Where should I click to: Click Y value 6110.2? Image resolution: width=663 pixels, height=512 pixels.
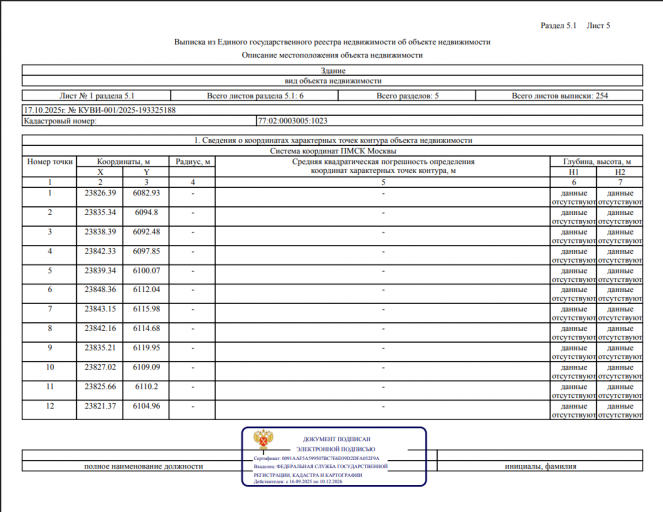[x=146, y=387]
